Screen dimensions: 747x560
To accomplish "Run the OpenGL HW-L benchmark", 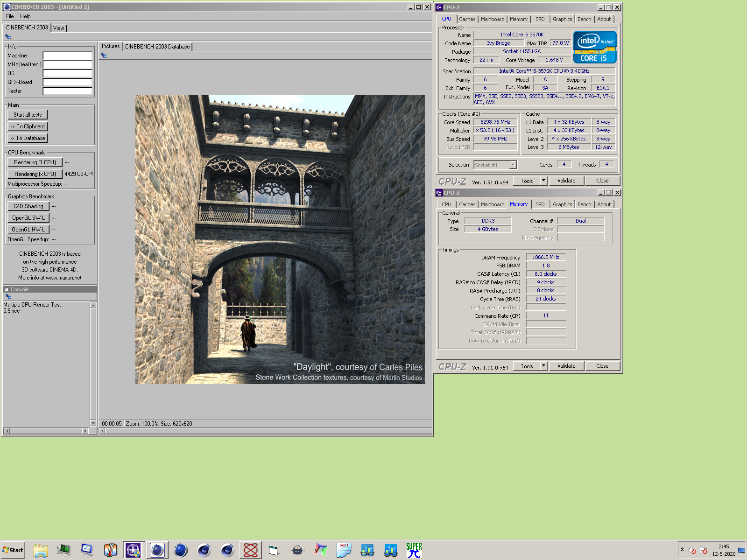I will (x=28, y=230).
